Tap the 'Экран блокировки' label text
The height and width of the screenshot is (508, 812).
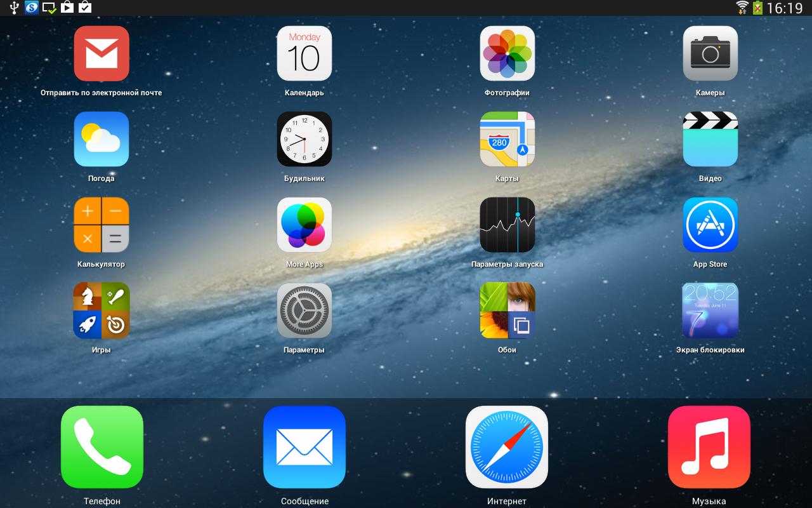tap(710, 350)
